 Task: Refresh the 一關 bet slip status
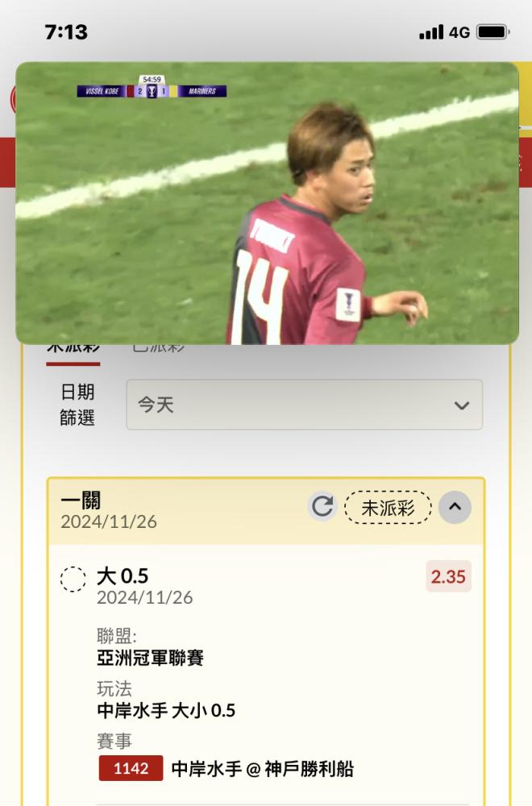(x=322, y=506)
